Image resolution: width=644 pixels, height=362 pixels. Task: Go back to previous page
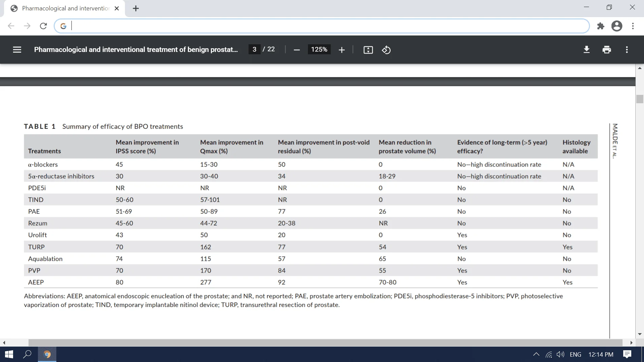point(11,26)
